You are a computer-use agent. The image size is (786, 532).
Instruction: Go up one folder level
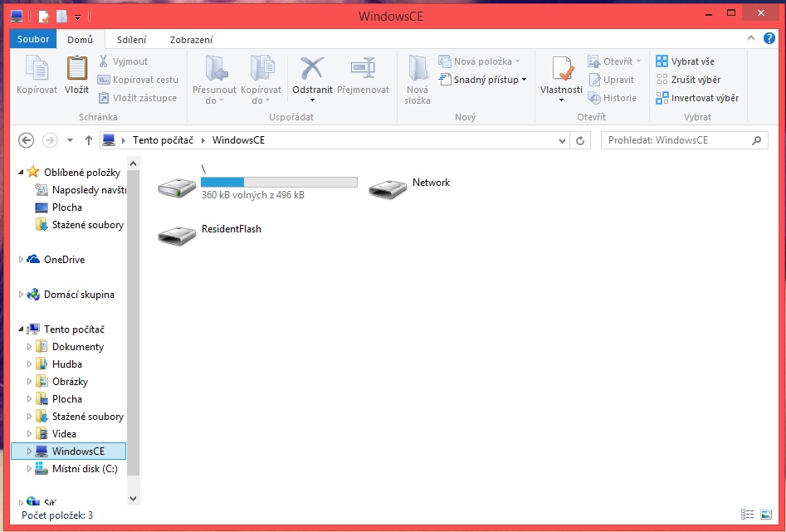click(89, 140)
